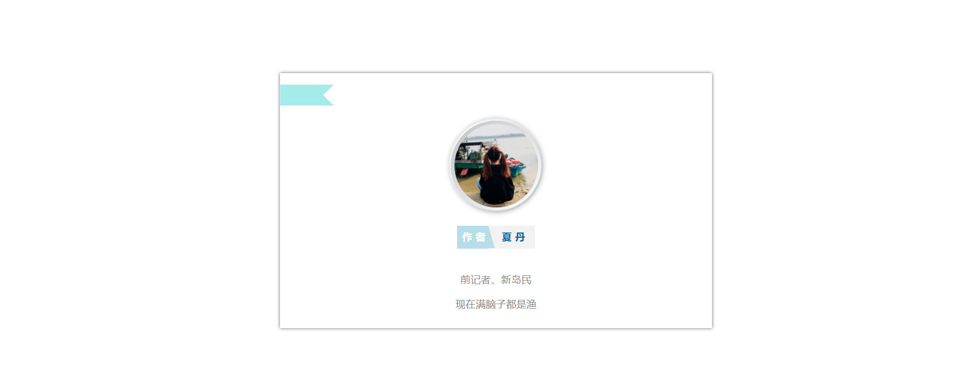Click the character 作 in the badge
Image resolution: width=980 pixels, height=383 pixels.
(467, 237)
